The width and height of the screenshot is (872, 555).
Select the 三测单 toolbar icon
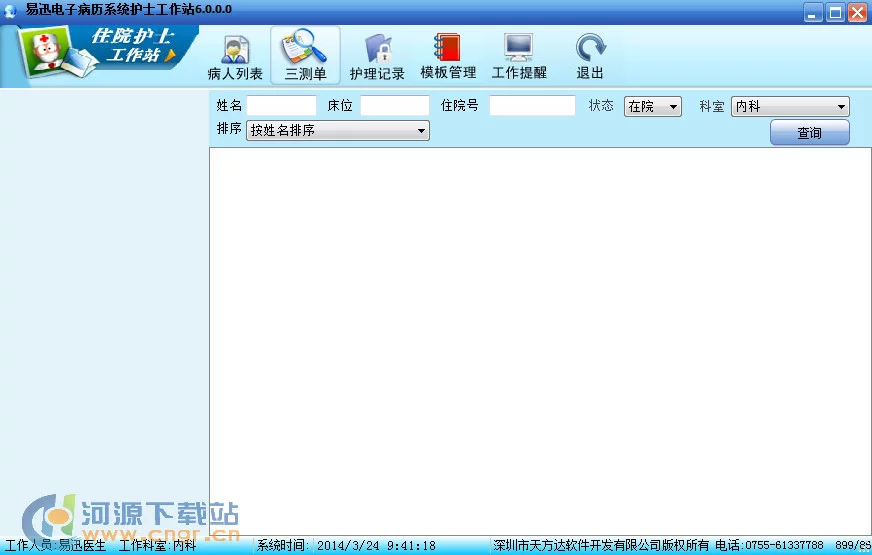coord(305,56)
